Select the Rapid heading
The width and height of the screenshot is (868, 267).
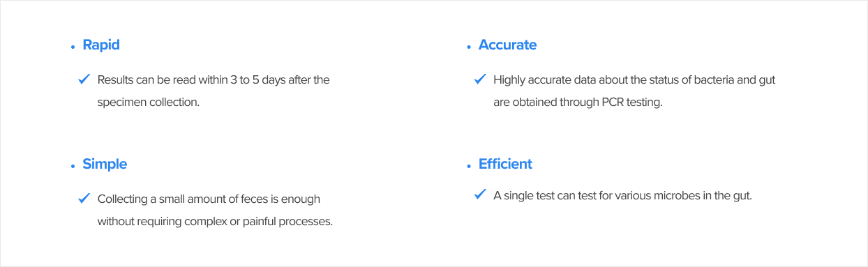[x=101, y=45]
